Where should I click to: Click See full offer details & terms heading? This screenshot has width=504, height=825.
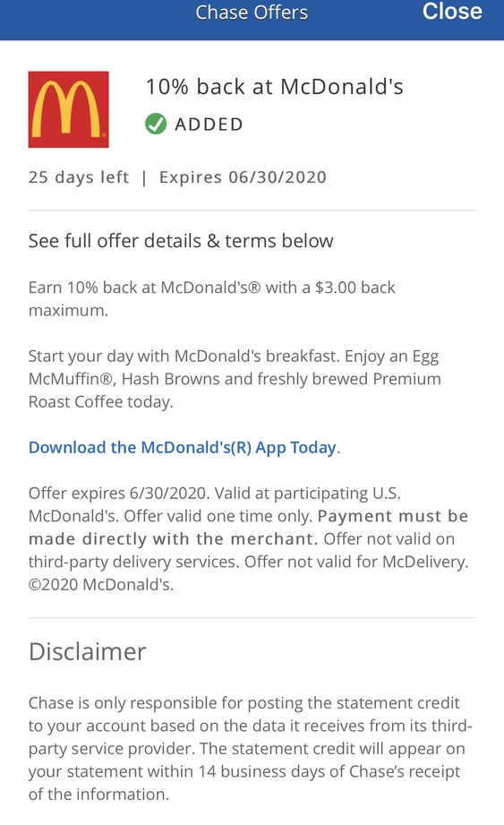point(181,241)
